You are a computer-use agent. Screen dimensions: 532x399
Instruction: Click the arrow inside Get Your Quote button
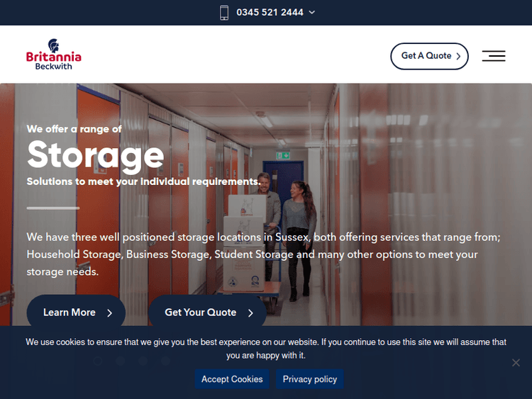click(250, 313)
